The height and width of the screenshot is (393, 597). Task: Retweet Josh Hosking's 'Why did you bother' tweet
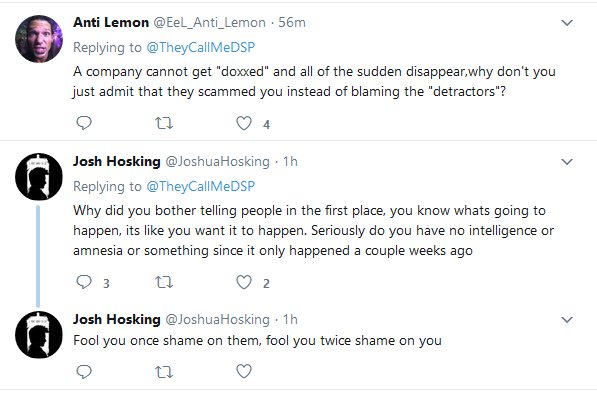pos(164,282)
